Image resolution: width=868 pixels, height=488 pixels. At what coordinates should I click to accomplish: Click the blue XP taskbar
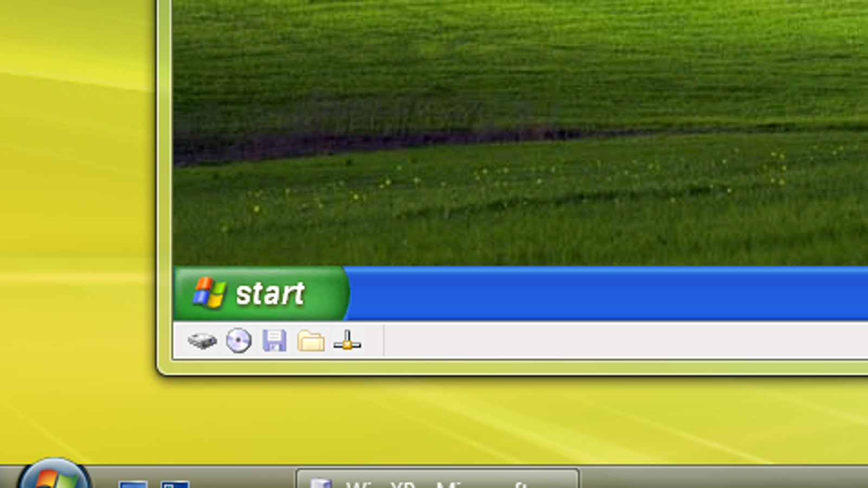point(608,293)
